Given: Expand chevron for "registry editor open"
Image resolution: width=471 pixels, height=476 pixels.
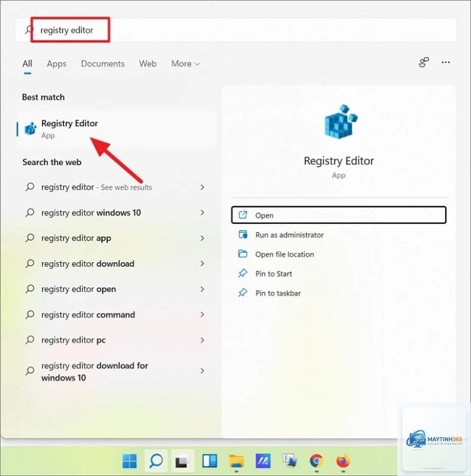Looking at the screenshot, I should point(202,289).
